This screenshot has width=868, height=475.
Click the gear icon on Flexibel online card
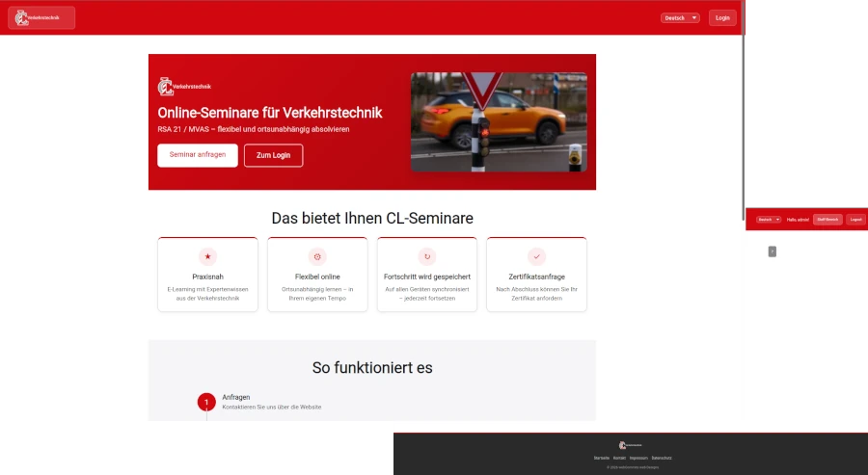click(x=317, y=256)
